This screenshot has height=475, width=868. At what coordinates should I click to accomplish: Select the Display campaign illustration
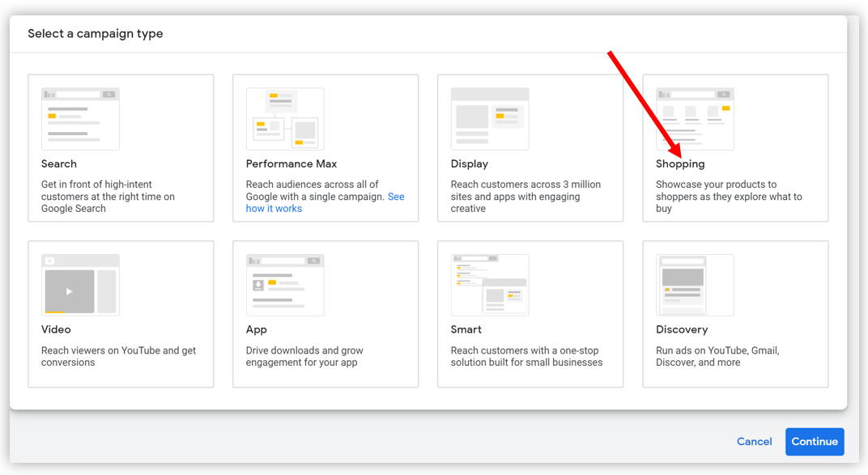point(490,119)
